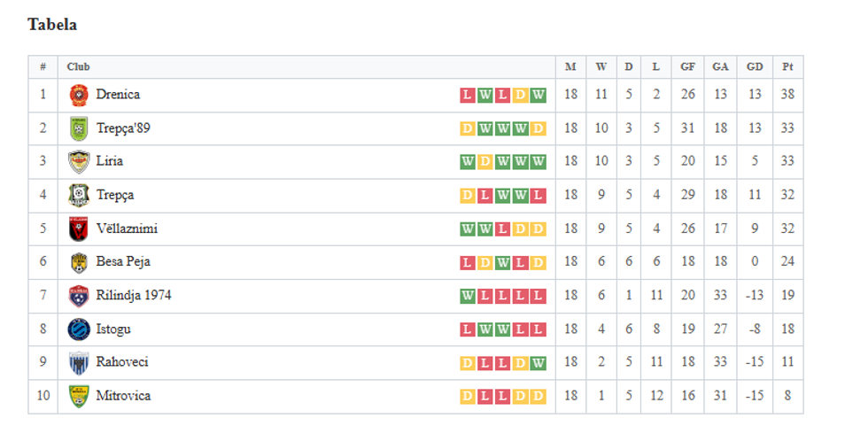The width and height of the screenshot is (868, 426).
Task: Click the Besa Peja crest icon
Action: [x=79, y=263]
